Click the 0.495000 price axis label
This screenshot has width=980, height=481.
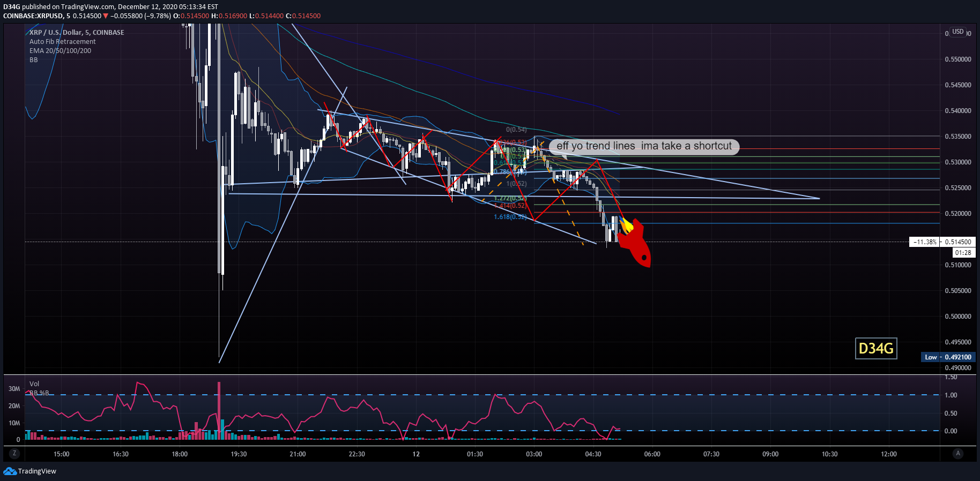pyautogui.click(x=958, y=342)
